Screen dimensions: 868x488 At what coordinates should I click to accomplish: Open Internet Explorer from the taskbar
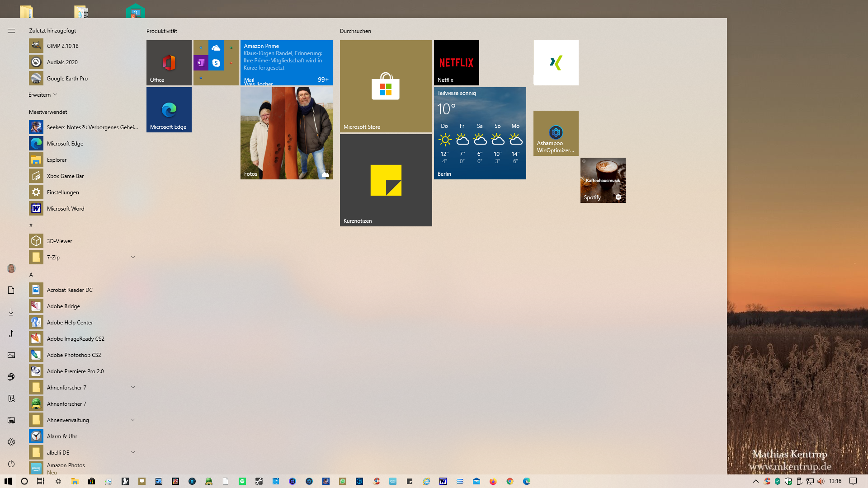(x=426, y=481)
